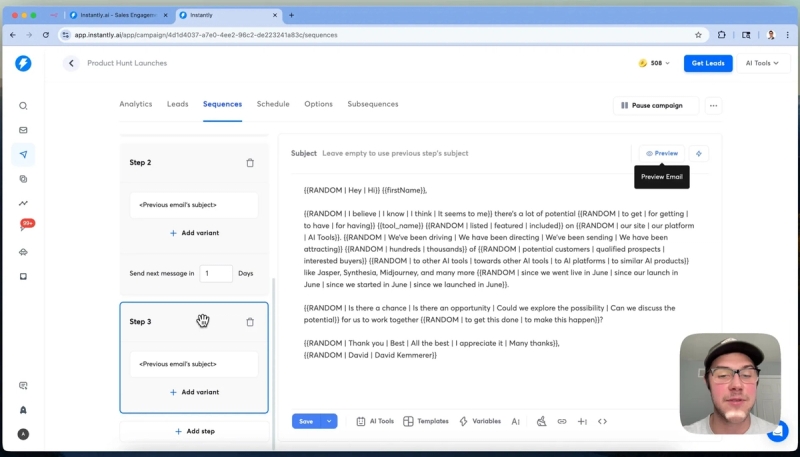Click the blue Save button
The height and width of the screenshot is (457, 800).
point(306,421)
